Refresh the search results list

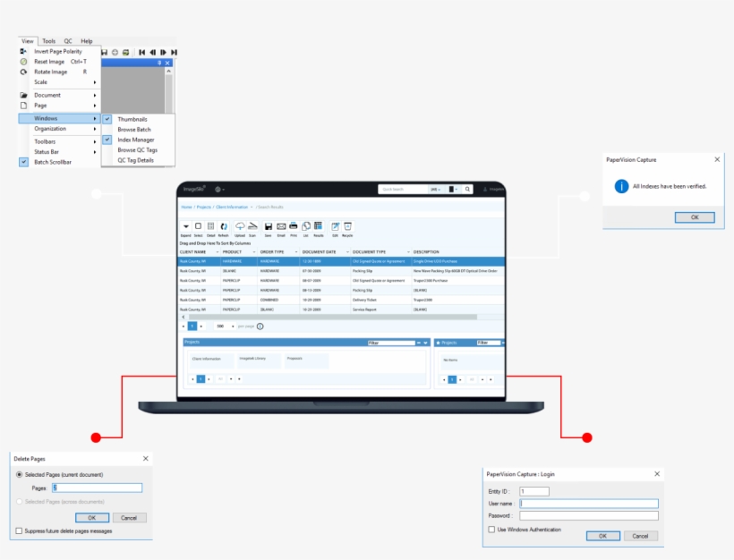pyautogui.click(x=224, y=226)
